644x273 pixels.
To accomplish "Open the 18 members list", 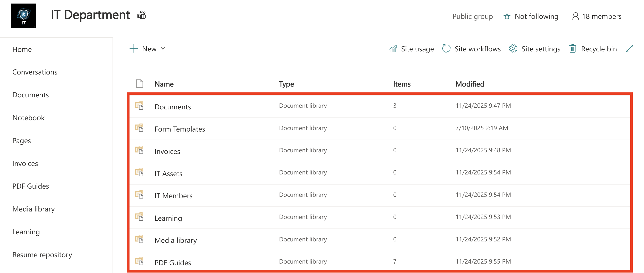I will [x=597, y=17].
